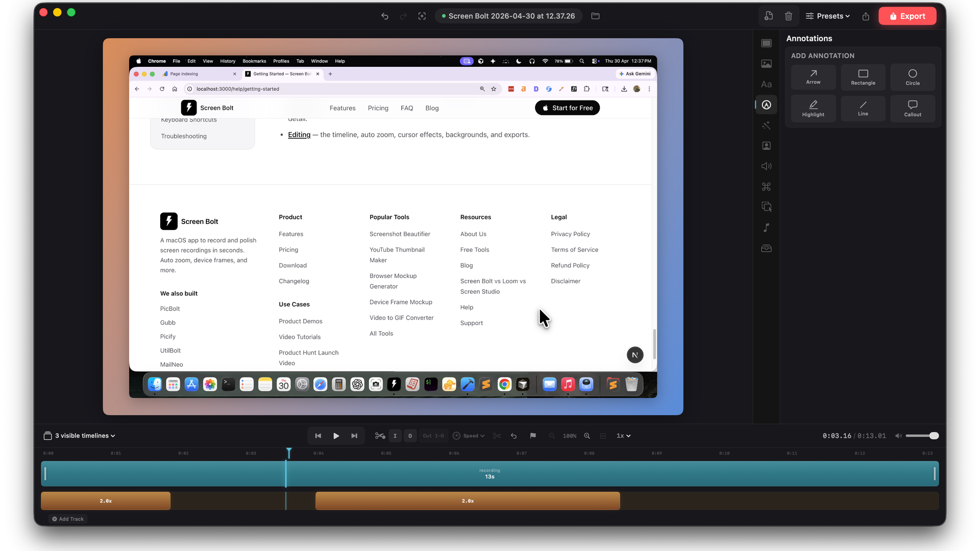Open the webcam portrait sidebar panel
The image size is (980, 551).
[x=766, y=146]
